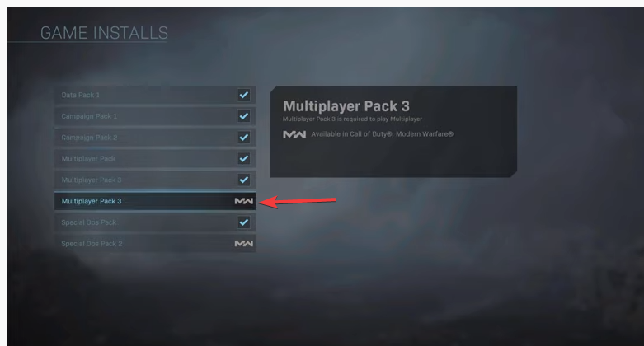Click the MW logo in the Multiplayer Pack 3 info panel

(294, 134)
